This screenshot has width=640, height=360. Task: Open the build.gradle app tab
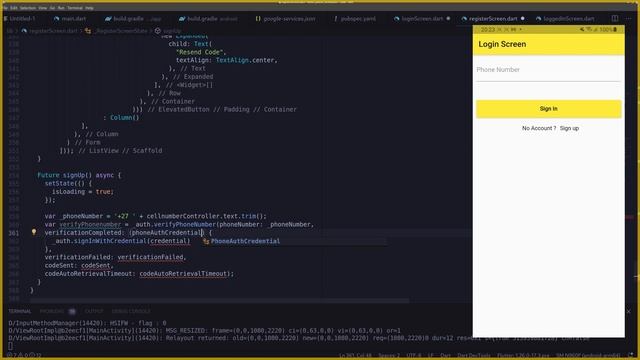pyautogui.click(x=133, y=19)
